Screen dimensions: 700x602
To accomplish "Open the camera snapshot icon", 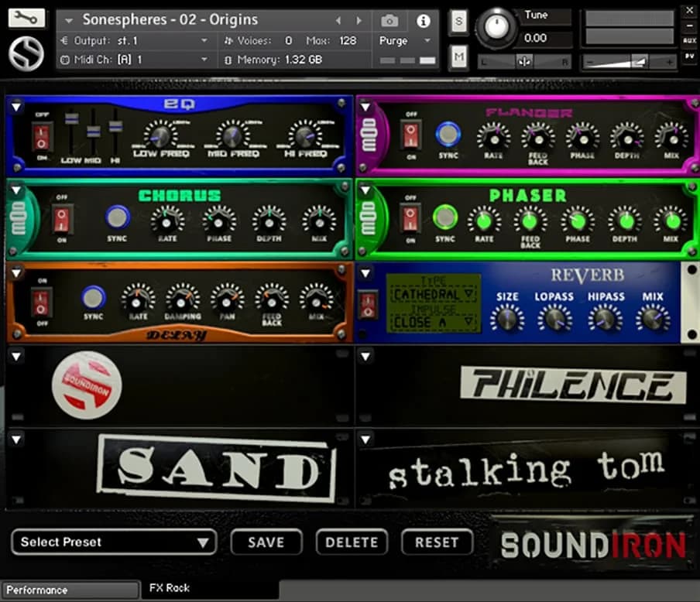I will coord(390,21).
